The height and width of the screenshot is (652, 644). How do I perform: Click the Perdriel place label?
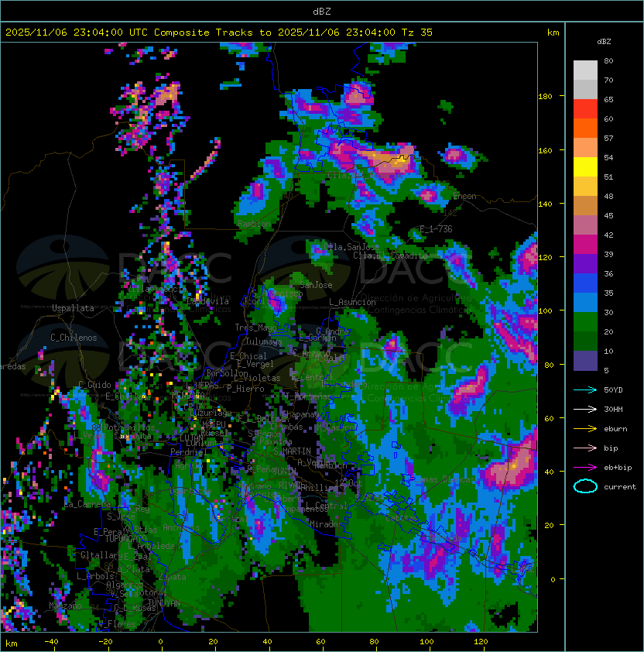click(x=189, y=451)
